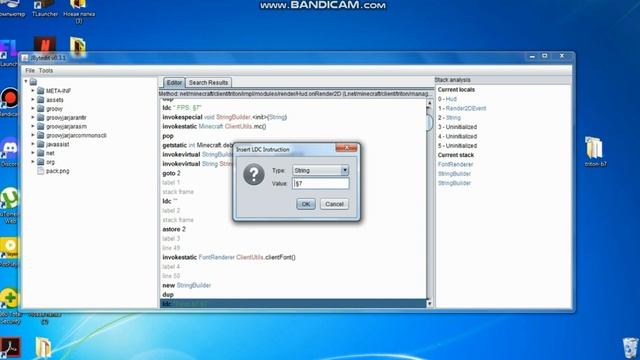The height and width of the screenshot is (360, 640).
Task: Open the TLauncher desktop shortcut
Action: point(45,8)
